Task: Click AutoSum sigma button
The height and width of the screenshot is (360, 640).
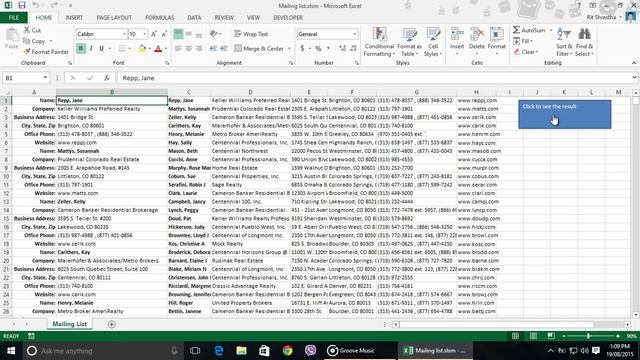Action: 529,30
